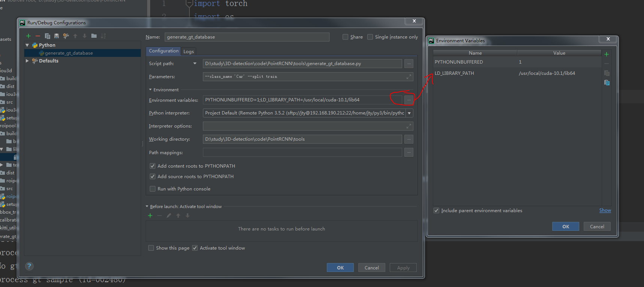The width and height of the screenshot is (644, 287).
Task: Move configuration down with arrow icon
Action: point(85,36)
